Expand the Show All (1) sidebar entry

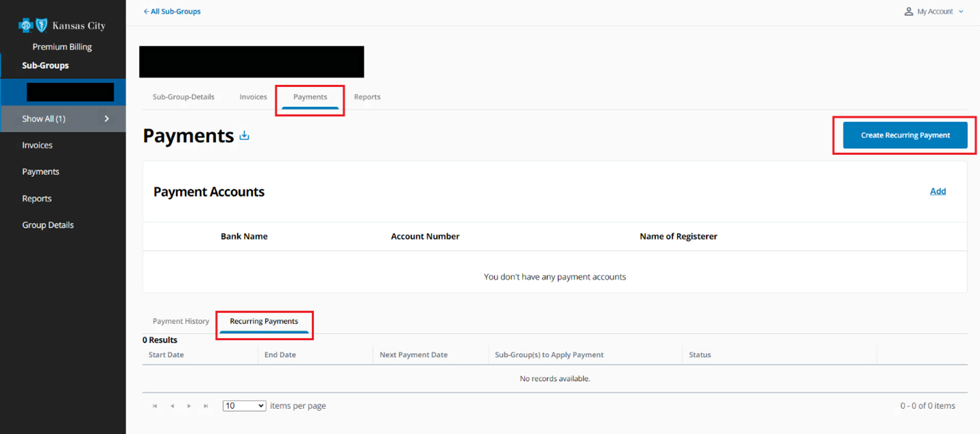click(x=63, y=118)
